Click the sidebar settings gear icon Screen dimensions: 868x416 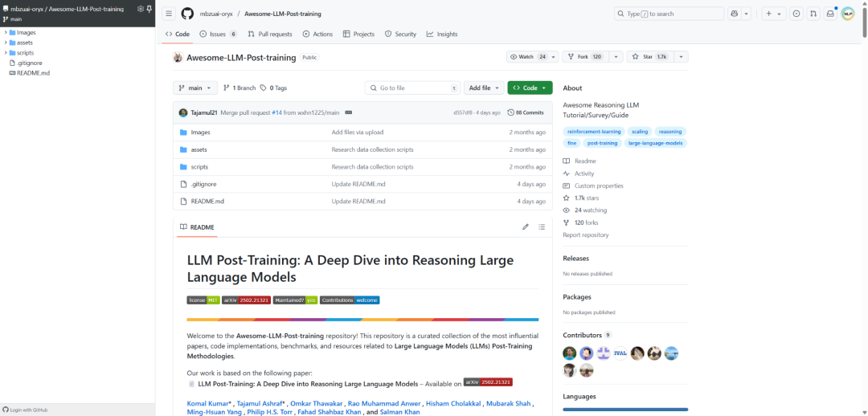coord(141,9)
